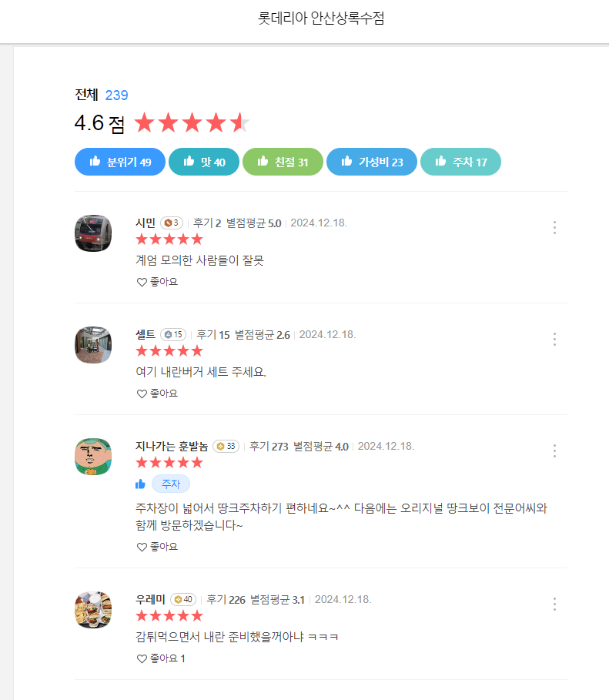
Task: Like 시민's review with heart
Action: pyautogui.click(x=157, y=282)
